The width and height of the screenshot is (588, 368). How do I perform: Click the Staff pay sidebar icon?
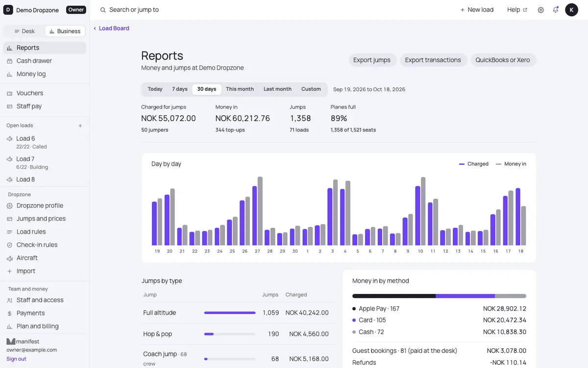pos(9,106)
